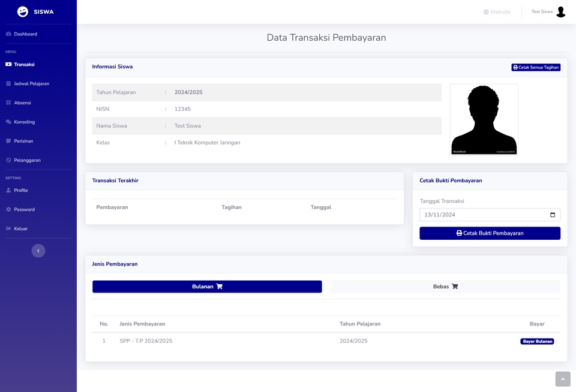Image resolution: width=576 pixels, height=392 pixels.
Task: Click the Perizinan sidebar icon
Action: [x=8, y=141]
